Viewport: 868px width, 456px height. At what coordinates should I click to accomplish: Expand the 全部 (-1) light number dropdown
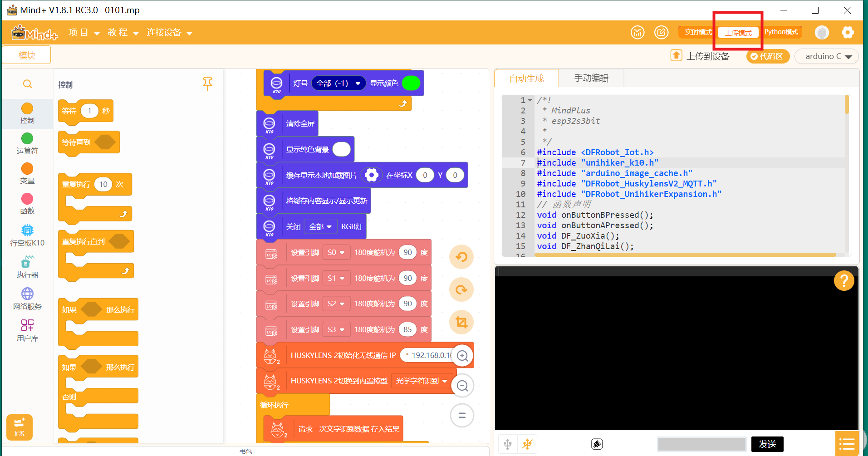tap(338, 83)
